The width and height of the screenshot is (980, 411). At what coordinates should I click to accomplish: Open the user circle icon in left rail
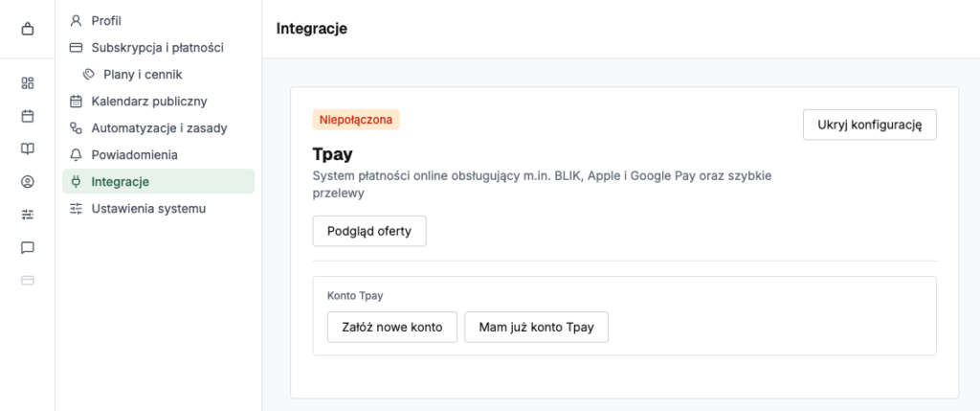tap(28, 182)
